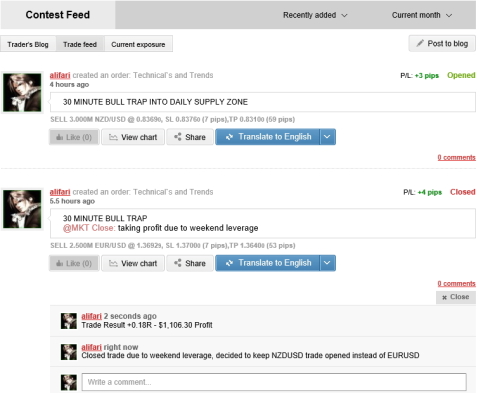Open the Current month filter dropdown
The height and width of the screenshot is (393, 500).
422,15
